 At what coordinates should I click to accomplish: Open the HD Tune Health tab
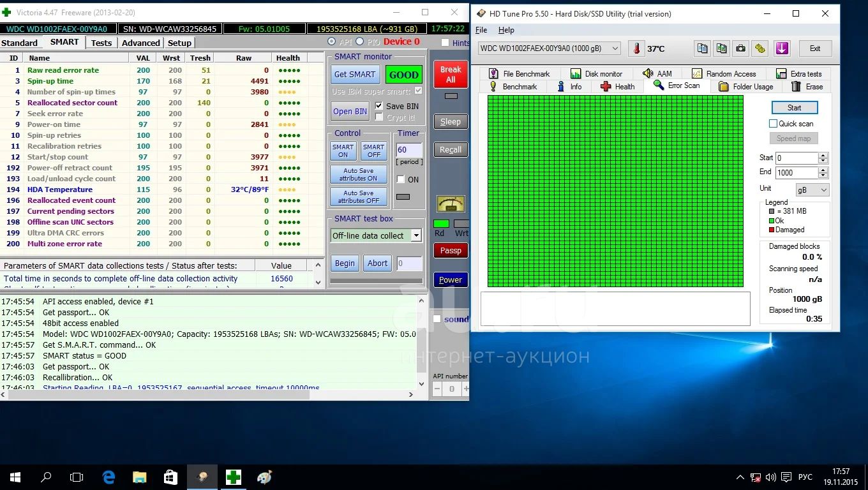coord(617,86)
